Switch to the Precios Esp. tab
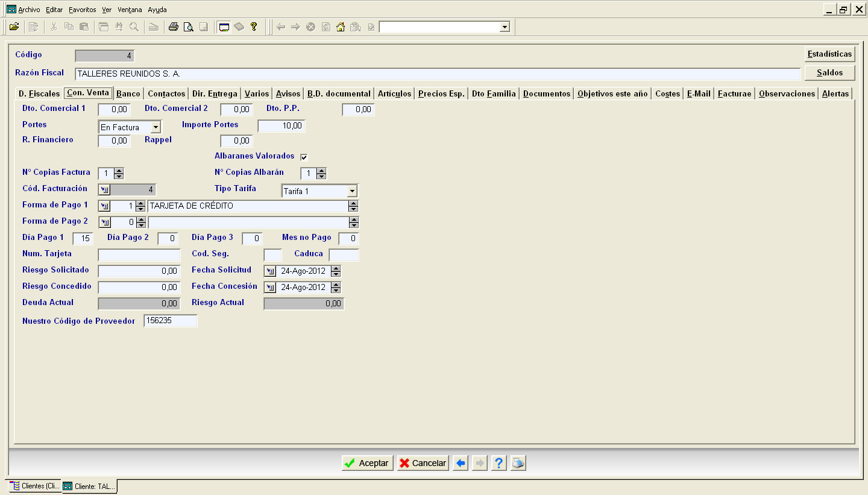Viewport: 868px width, 495px height. (441, 94)
